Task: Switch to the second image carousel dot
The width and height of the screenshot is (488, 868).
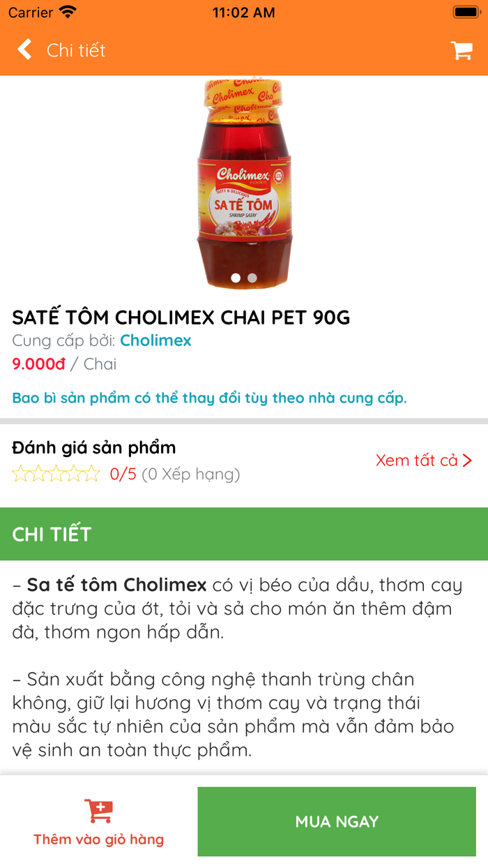Action: tap(252, 278)
